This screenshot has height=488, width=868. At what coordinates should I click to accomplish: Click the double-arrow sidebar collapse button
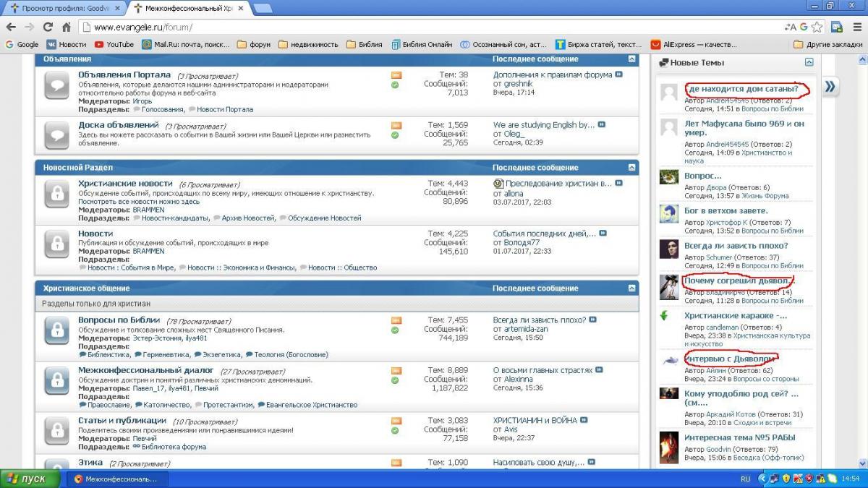pos(830,87)
